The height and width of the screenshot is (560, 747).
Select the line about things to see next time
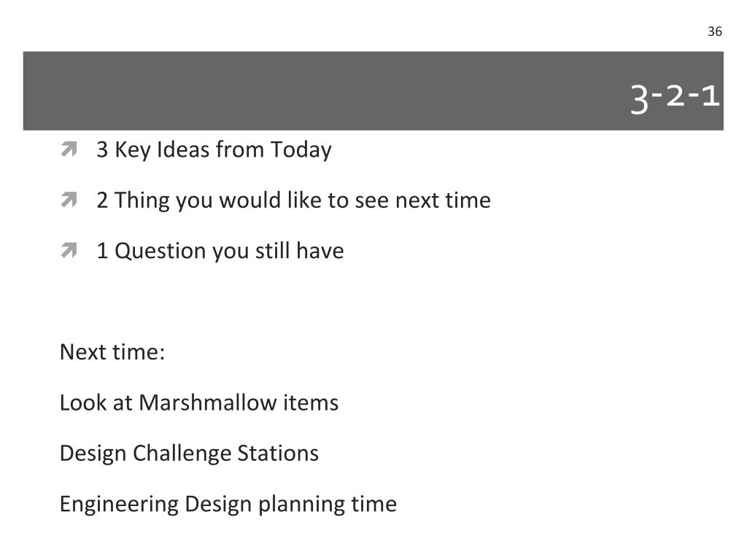coord(293,201)
